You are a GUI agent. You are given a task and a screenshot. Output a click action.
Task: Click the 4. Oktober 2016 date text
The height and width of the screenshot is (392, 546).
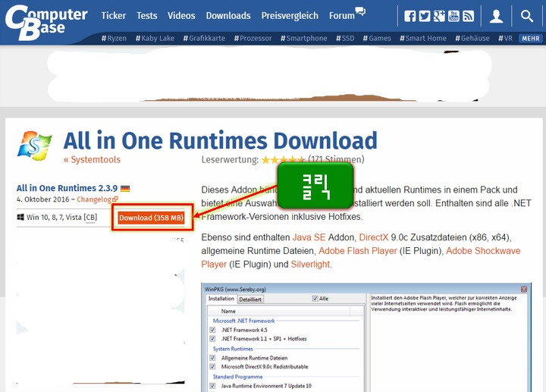(42, 199)
